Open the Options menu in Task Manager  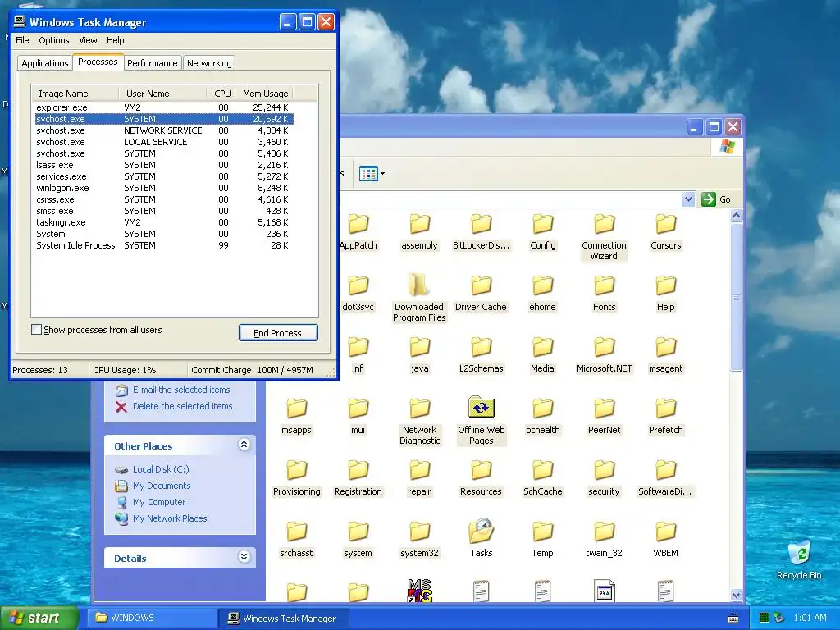tap(53, 40)
